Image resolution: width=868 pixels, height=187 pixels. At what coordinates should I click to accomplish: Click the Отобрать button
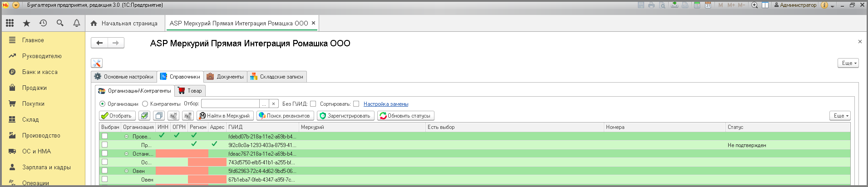[118, 116]
